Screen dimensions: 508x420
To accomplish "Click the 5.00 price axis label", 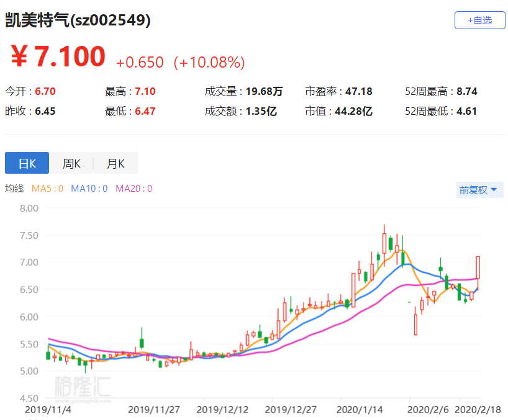I will (29, 371).
